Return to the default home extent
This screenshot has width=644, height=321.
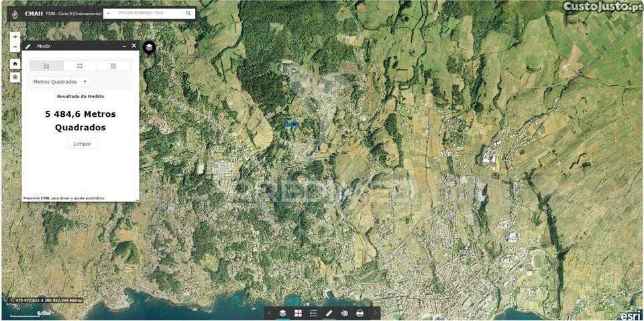[15, 64]
